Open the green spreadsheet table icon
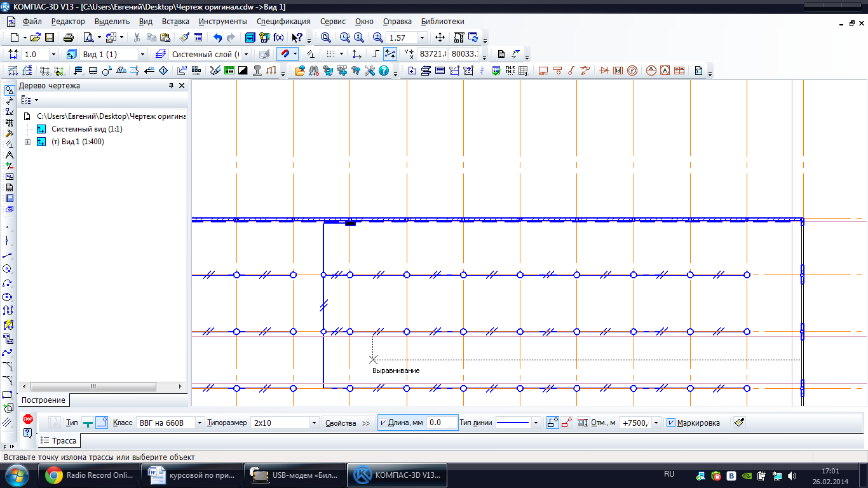 229,71
